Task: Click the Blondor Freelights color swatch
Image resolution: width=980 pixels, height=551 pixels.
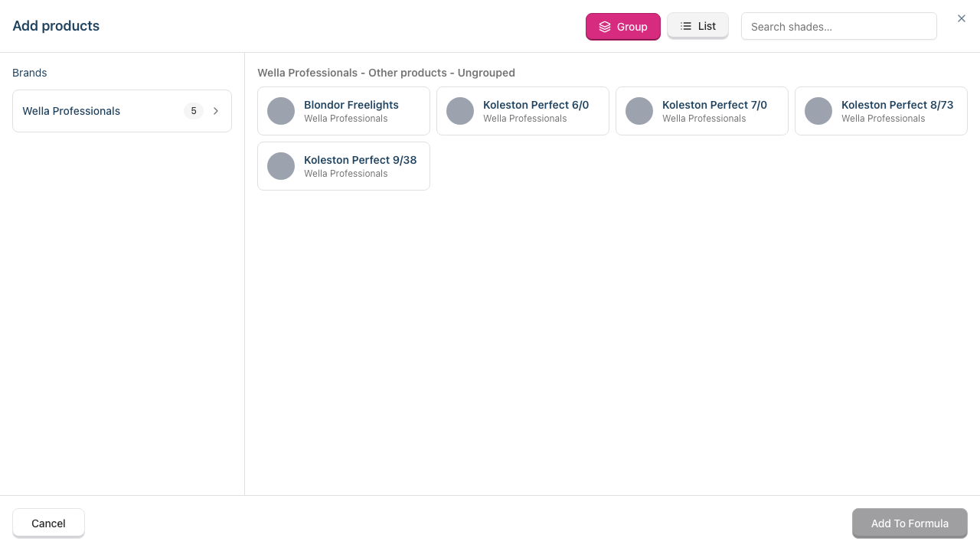Action: 281,111
